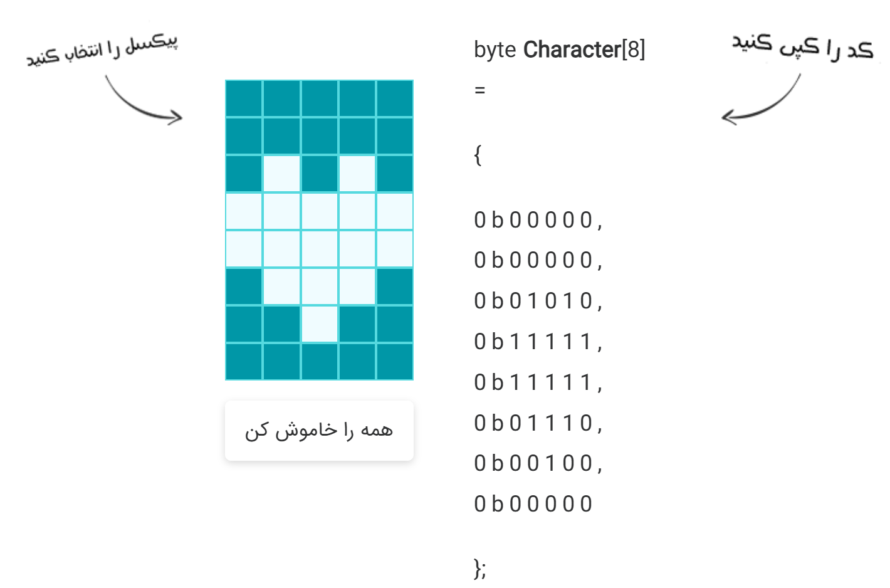Viewport: 890px width, 588px height.
Task: Toggle the bottom-right pixel of the grid
Action: click(x=394, y=362)
